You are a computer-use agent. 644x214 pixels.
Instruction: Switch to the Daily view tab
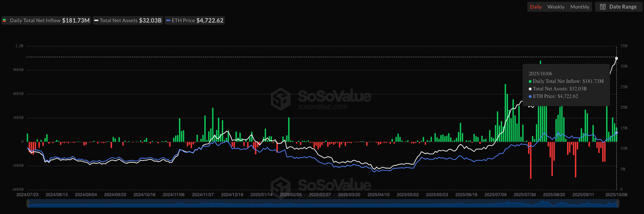[535, 7]
